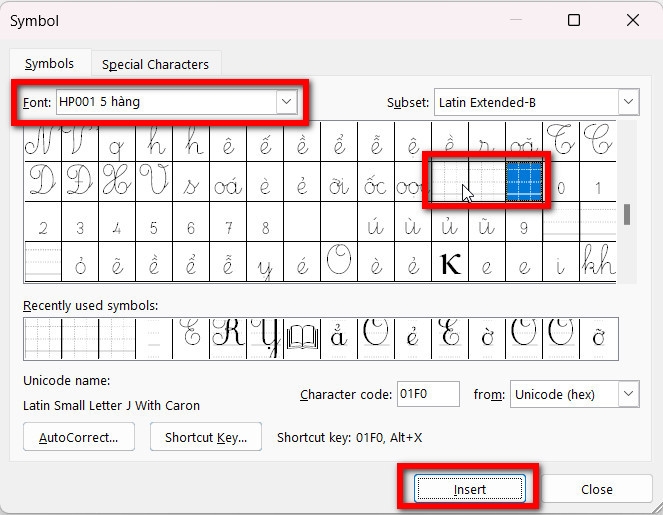Choose cursive capital R in recent symbols
This screenshot has width=663, height=515.
(x=228, y=339)
